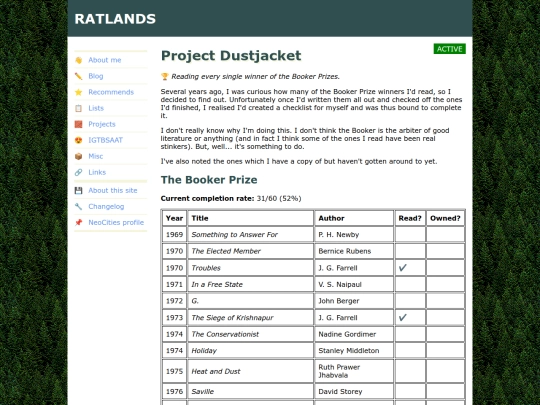
Task: Select the title G.
Action: [x=195, y=301]
